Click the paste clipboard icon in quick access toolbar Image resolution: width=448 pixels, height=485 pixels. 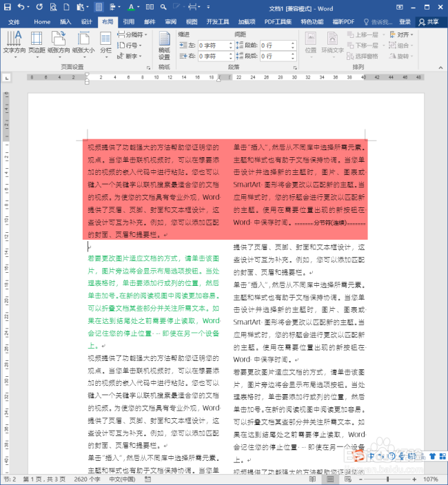click(x=81, y=7)
